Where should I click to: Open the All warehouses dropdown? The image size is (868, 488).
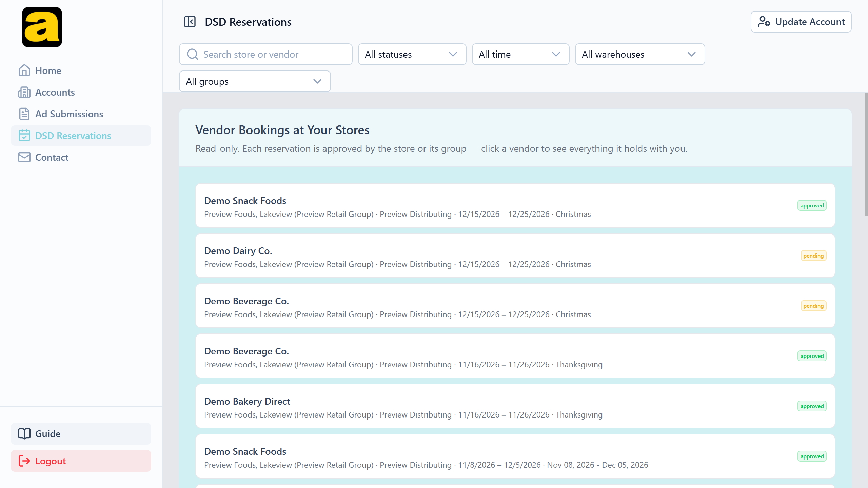[x=640, y=54]
